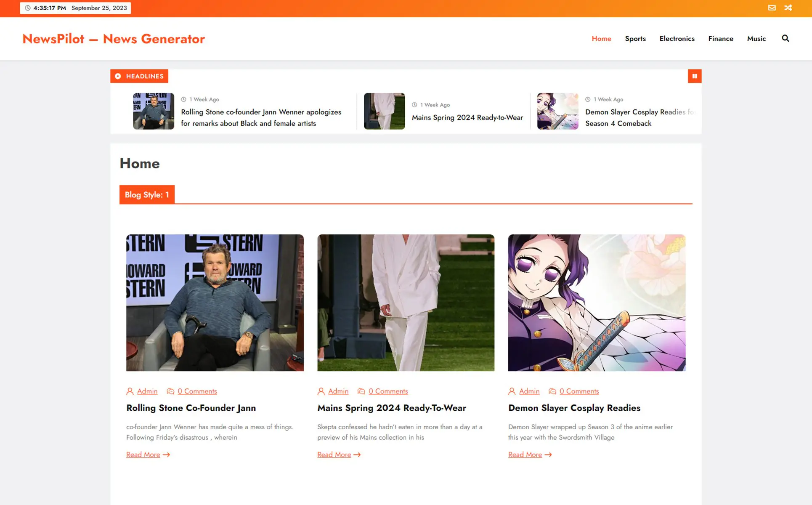
Task: Click 1 Week Ago on Mains Spring headline
Action: click(x=435, y=105)
